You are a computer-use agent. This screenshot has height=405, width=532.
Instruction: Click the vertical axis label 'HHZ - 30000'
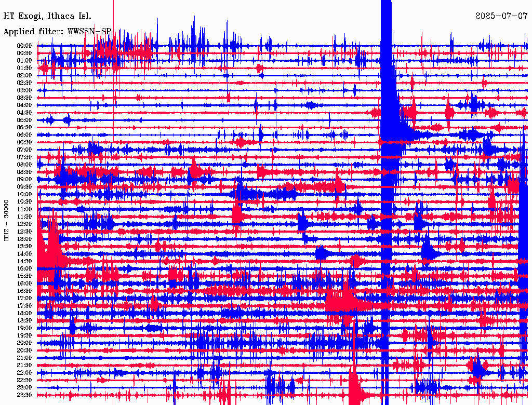point(7,221)
